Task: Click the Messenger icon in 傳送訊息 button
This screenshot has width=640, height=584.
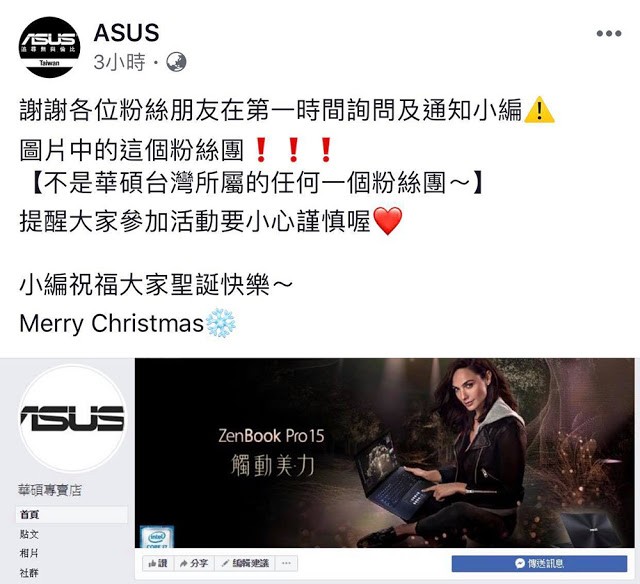Action: [520, 564]
